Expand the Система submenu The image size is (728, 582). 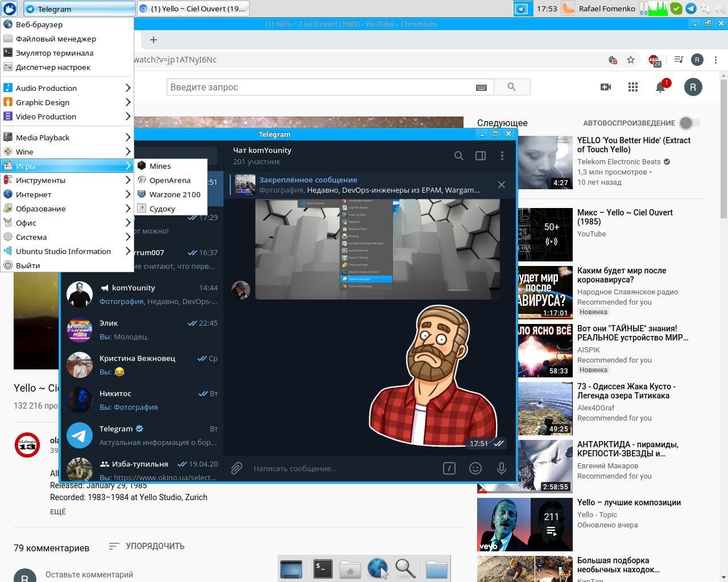tap(67, 237)
